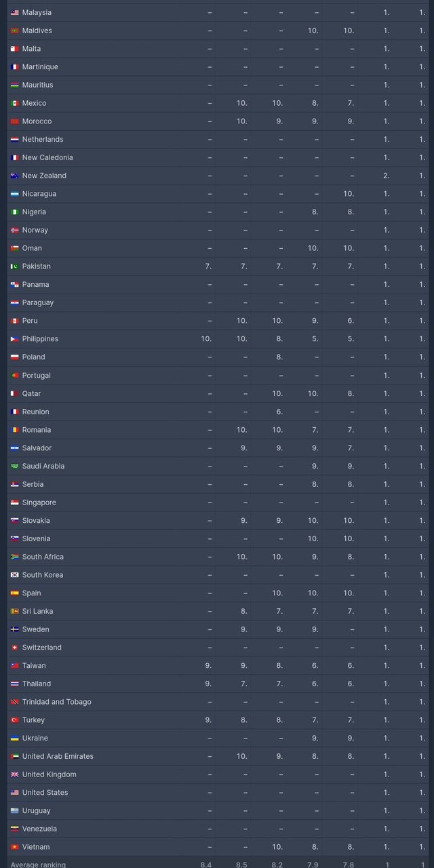Click the Switzerland flag icon

[x=14, y=648]
